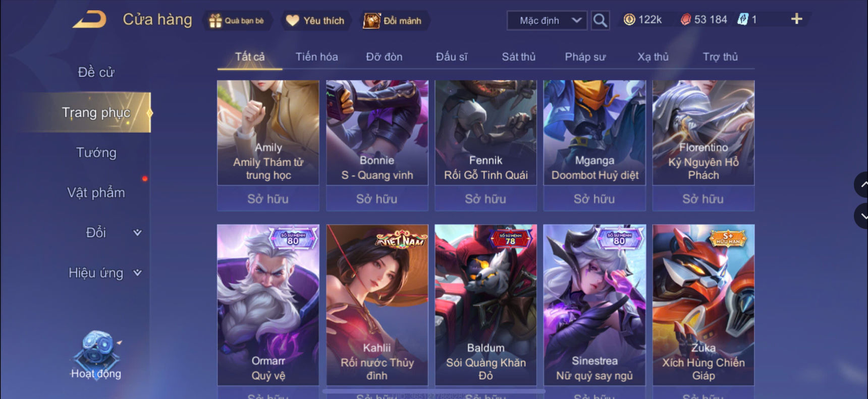This screenshot has width=868, height=399.
Task: Expand the Hiệu ứng sidebar submenu
Action: 137,273
